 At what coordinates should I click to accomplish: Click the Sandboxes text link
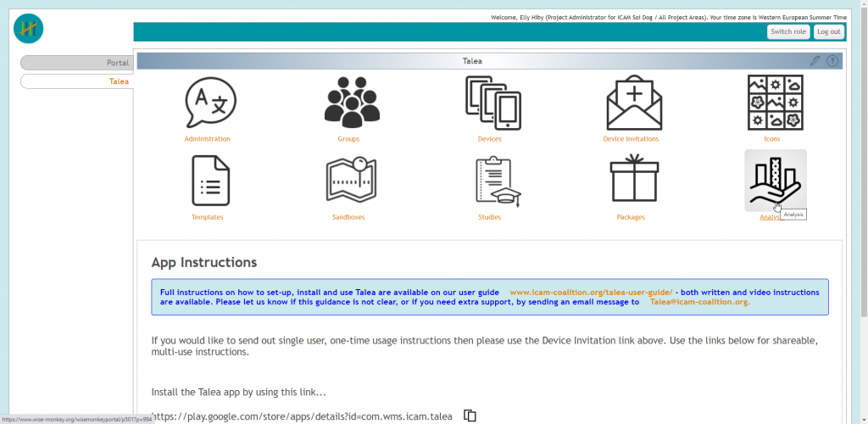(x=348, y=217)
